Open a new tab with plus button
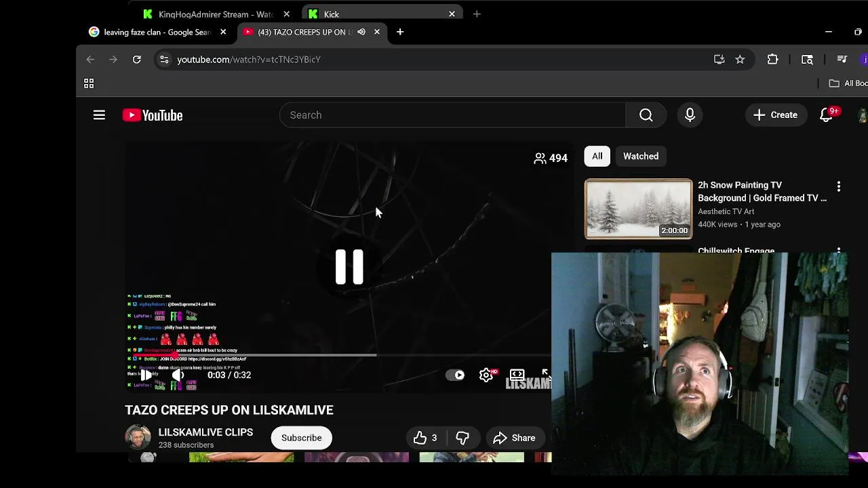Screen dimensions: 868x488 400,32
